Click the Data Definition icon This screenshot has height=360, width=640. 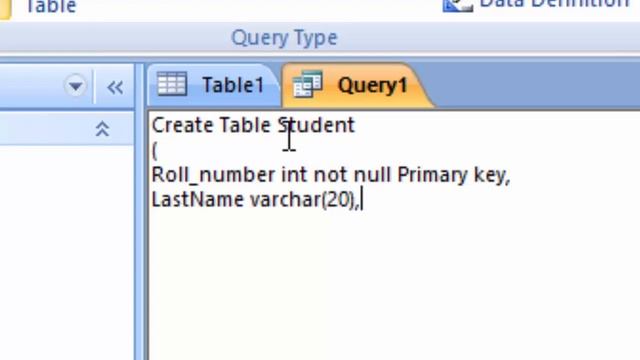coord(458,5)
